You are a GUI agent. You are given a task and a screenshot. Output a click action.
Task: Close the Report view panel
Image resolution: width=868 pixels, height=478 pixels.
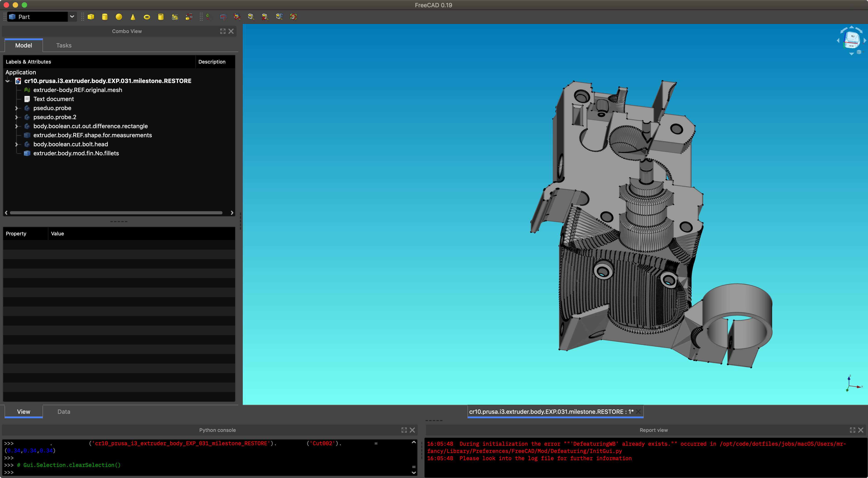(x=861, y=430)
